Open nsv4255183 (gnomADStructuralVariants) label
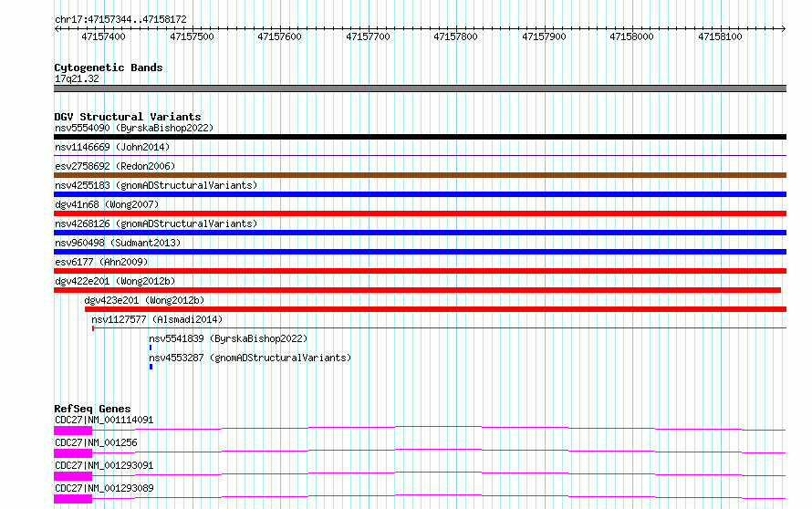Screen dimensions: 812x509 tap(156, 185)
